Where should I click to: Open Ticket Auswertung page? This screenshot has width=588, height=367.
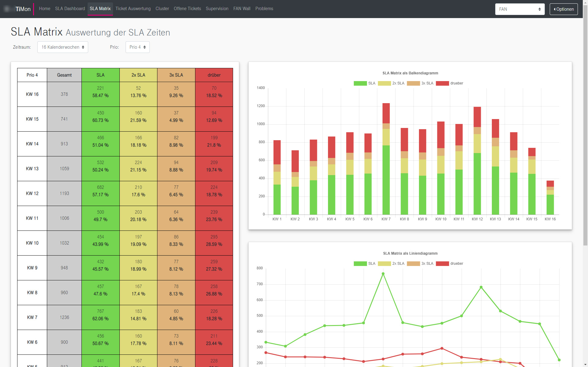point(133,9)
